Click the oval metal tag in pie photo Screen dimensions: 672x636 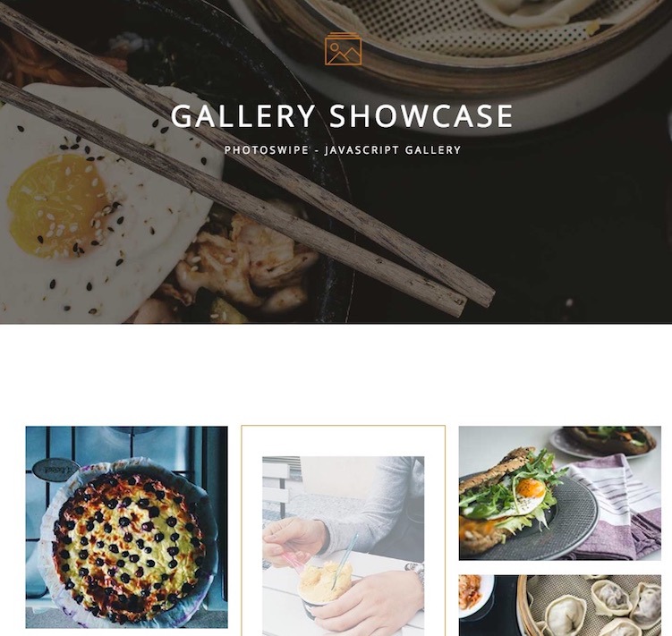pyautogui.click(x=55, y=470)
